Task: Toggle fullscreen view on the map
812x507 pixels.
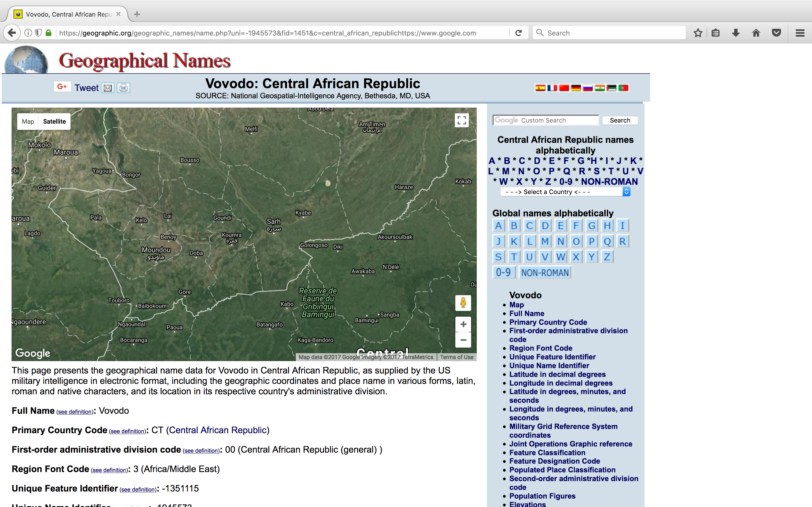Action: (462, 120)
